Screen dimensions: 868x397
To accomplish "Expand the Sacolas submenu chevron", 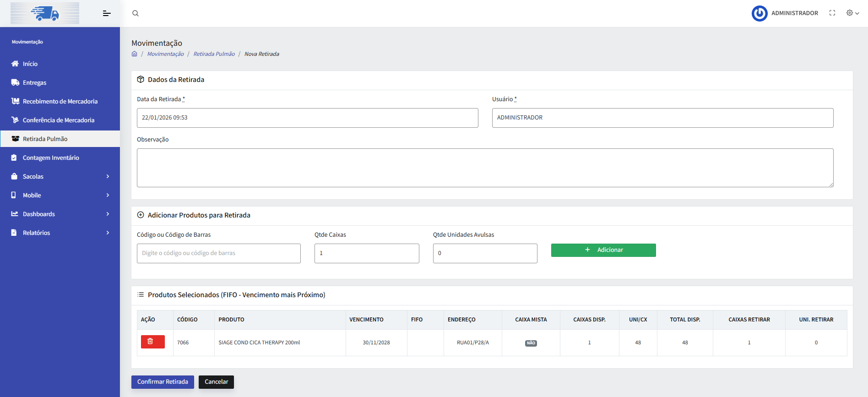I will point(108,176).
